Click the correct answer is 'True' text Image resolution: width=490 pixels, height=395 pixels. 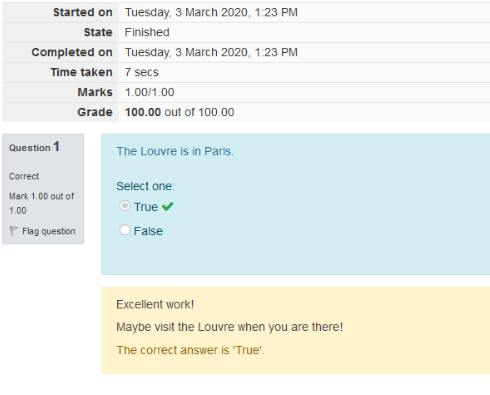click(190, 350)
